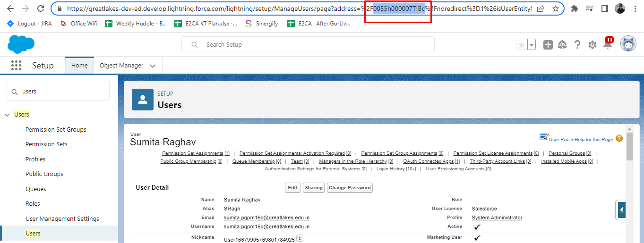644x243 pixels.
Task: Open E2CA KT Plan.xlsx bookmark
Action: (206, 23)
